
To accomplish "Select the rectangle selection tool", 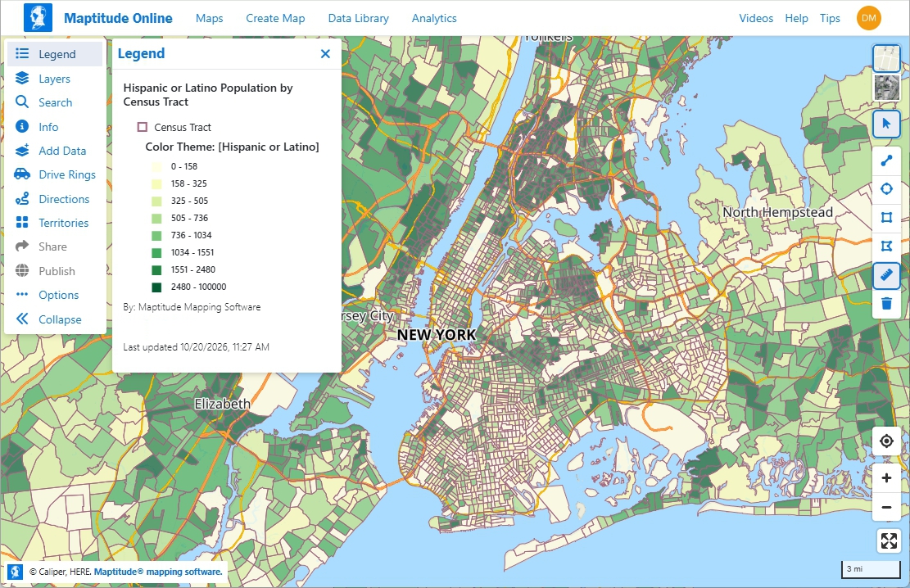I will point(886,218).
